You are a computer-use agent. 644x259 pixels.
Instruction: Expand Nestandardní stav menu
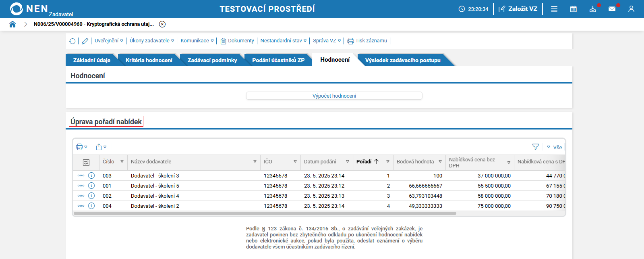[284, 41]
